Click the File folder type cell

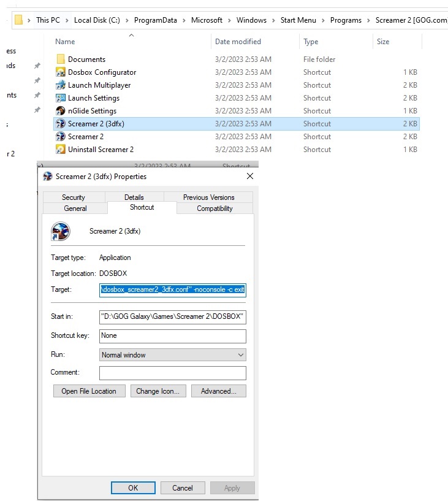pyautogui.click(x=319, y=59)
